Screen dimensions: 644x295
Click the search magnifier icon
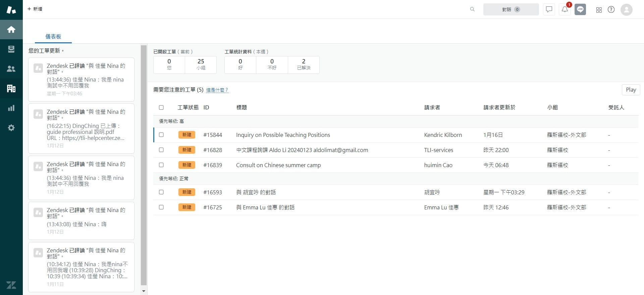(x=472, y=9)
